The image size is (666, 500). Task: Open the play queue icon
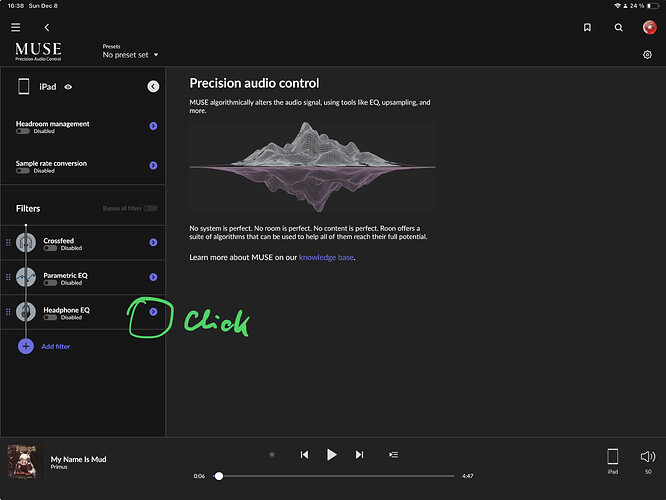(x=393, y=455)
